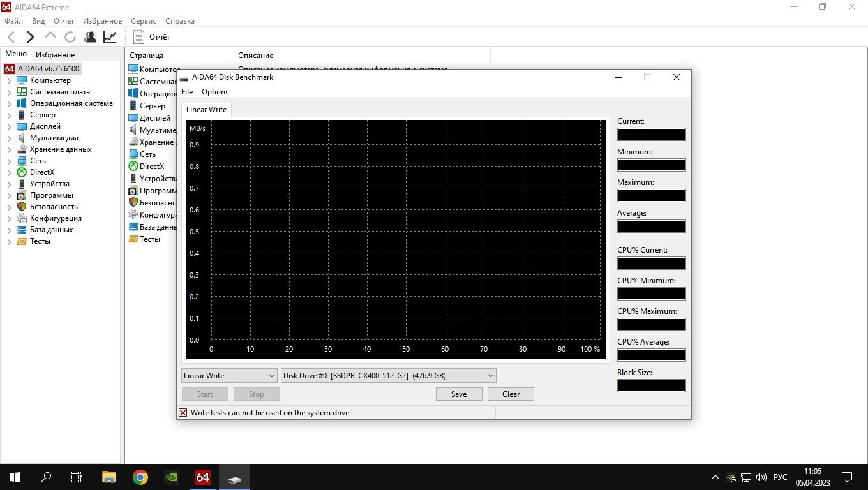Click the Тесты item in page list
Screen dimensions: 868x490
coord(150,239)
